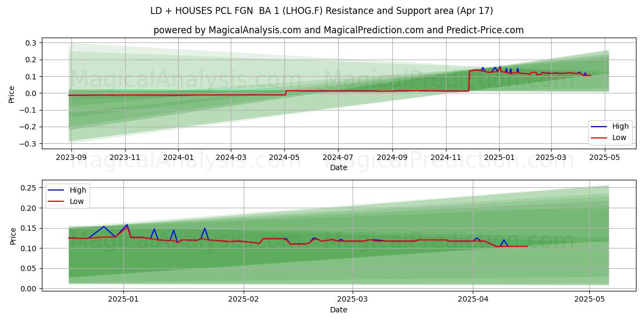644x322 pixels.
Task: Click the '0.20' tick on the bottom chart y-axis
Action: click(x=29, y=208)
